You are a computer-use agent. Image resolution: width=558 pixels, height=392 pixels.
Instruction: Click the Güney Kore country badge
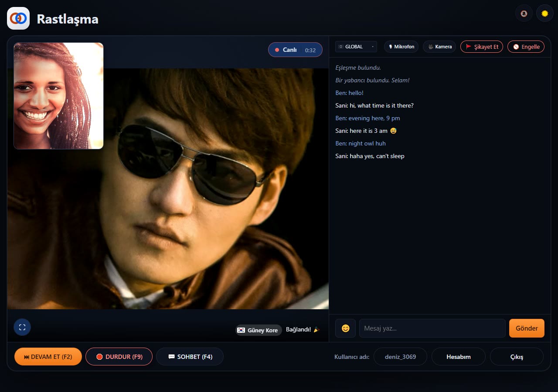(x=259, y=330)
